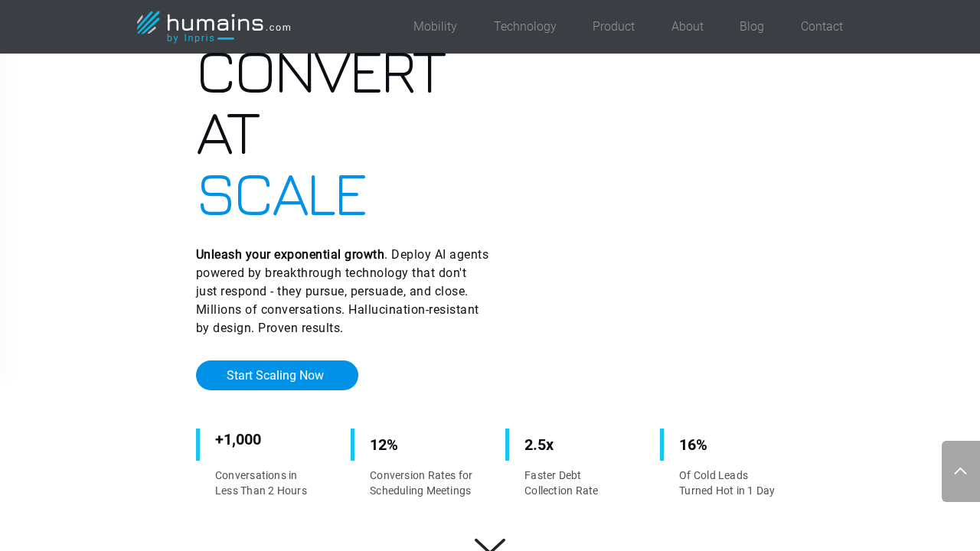
Task: Go to the Technology nav item
Action: coord(524,27)
